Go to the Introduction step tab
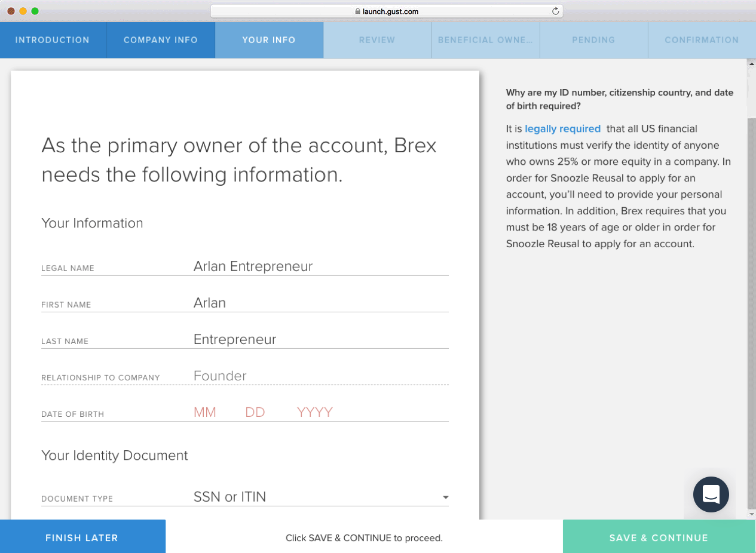The height and width of the screenshot is (553, 756). 53,40
